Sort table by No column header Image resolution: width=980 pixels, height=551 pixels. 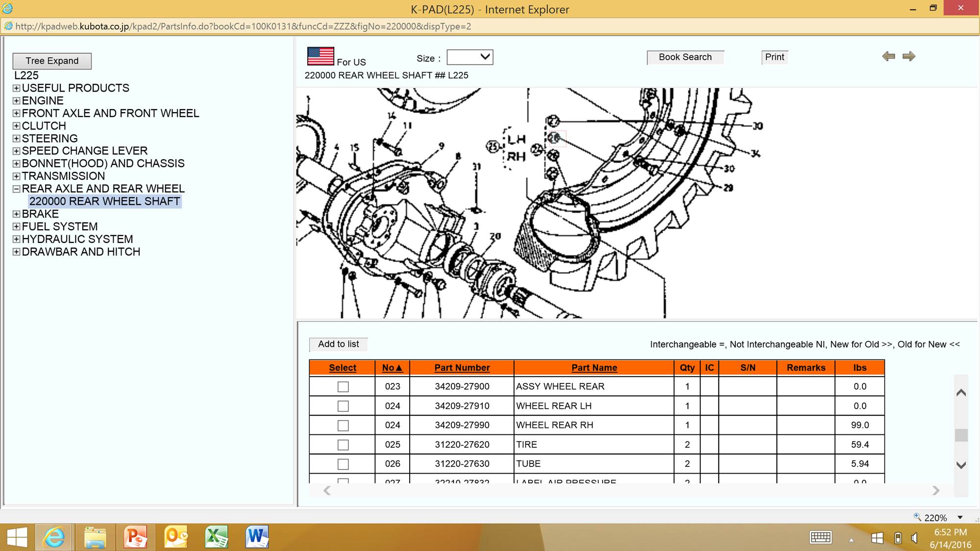392,368
